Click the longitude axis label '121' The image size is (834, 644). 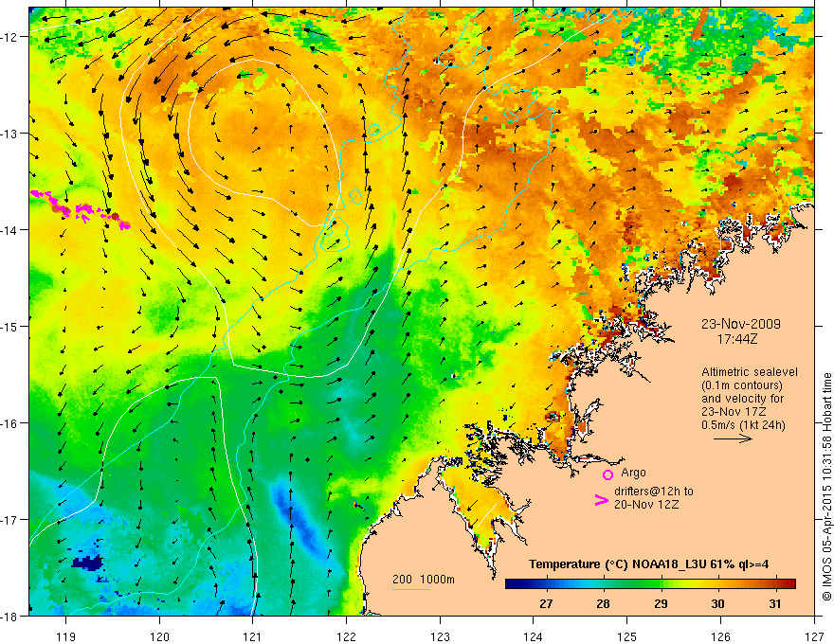[253, 636]
